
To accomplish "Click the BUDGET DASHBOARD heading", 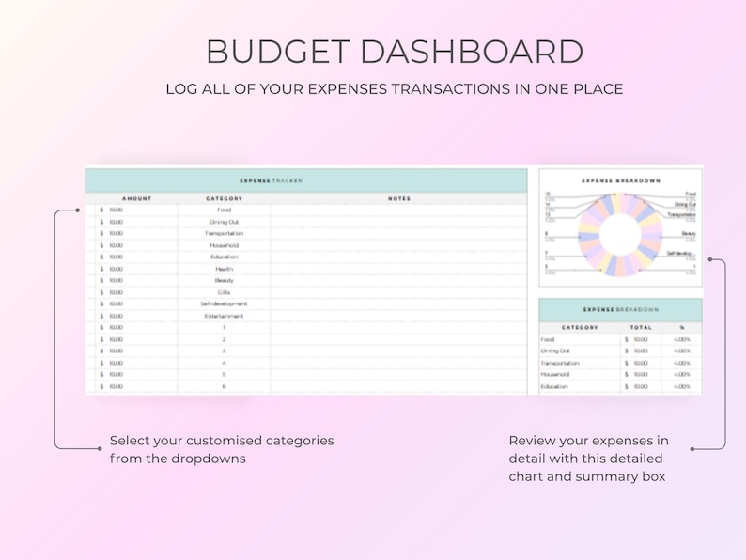I will tap(395, 52).
